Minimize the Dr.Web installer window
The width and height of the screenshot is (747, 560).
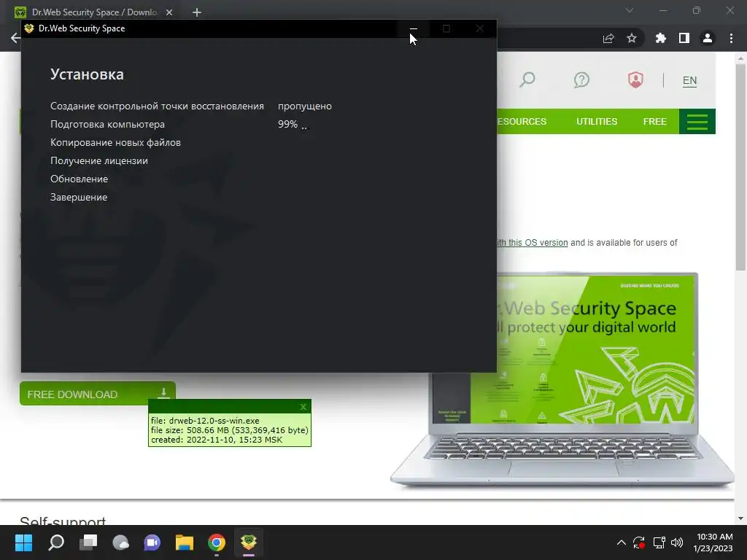coord(414,28)
